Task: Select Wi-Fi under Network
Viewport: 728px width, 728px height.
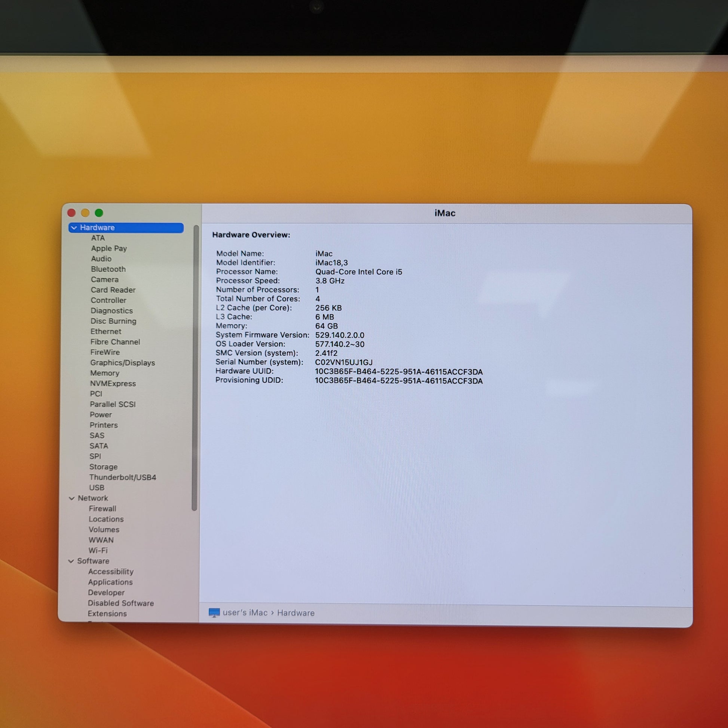Action: pos(98,550)
